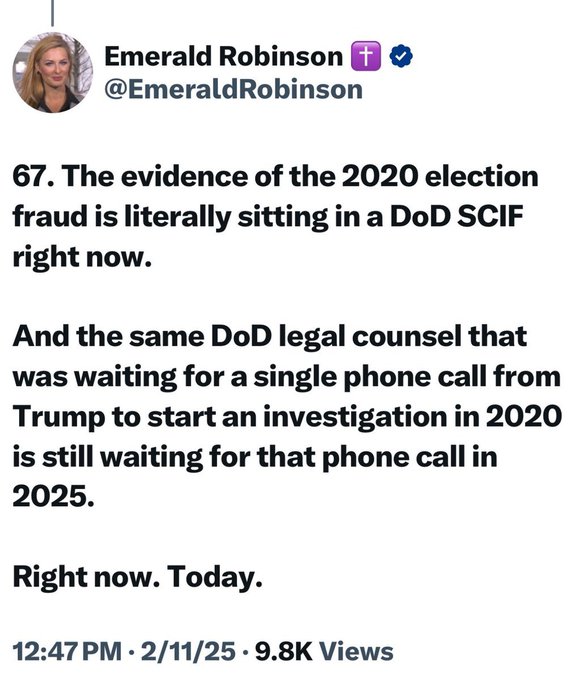Click the word "Trump" in the tweet

click(59, 417)
